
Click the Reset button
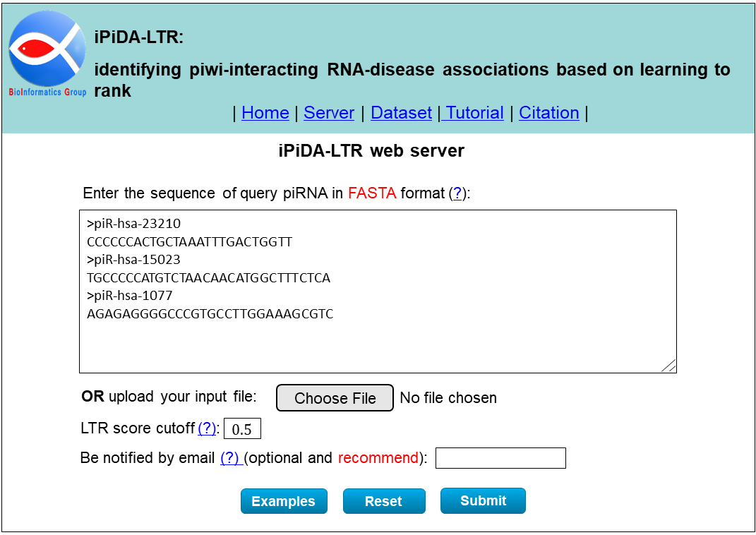(x=384, y=501)
